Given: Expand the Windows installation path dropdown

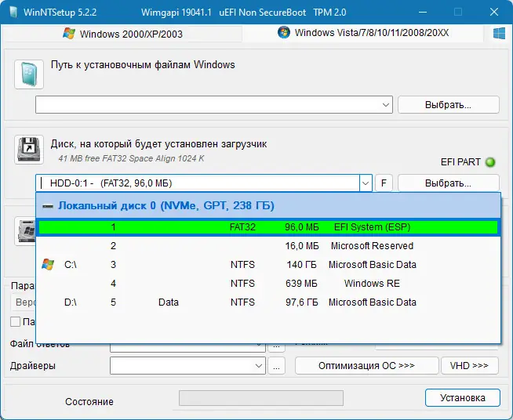Looking at the screenshot, I should click(386, 105).
